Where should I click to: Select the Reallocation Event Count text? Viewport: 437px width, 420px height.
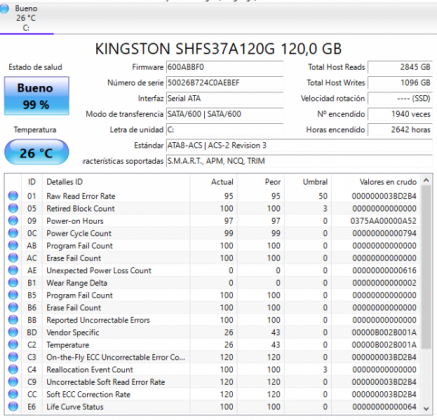pos(90,370)
